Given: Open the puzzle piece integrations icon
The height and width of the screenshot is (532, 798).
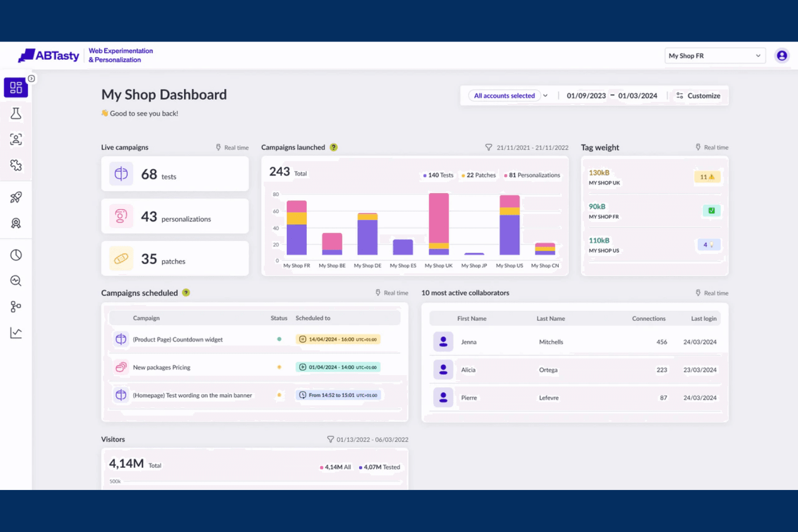Looking at the screenshot, I should coord(16,165).
